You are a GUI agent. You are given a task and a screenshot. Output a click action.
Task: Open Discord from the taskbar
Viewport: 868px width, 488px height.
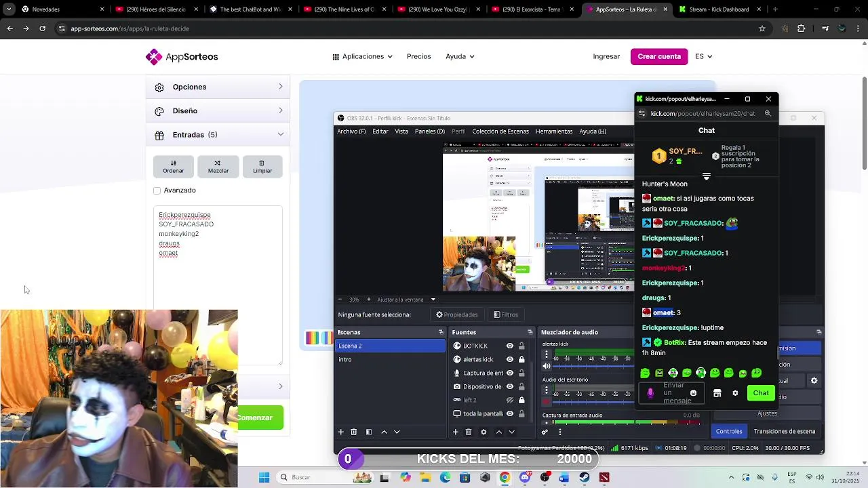click(525, 477)
